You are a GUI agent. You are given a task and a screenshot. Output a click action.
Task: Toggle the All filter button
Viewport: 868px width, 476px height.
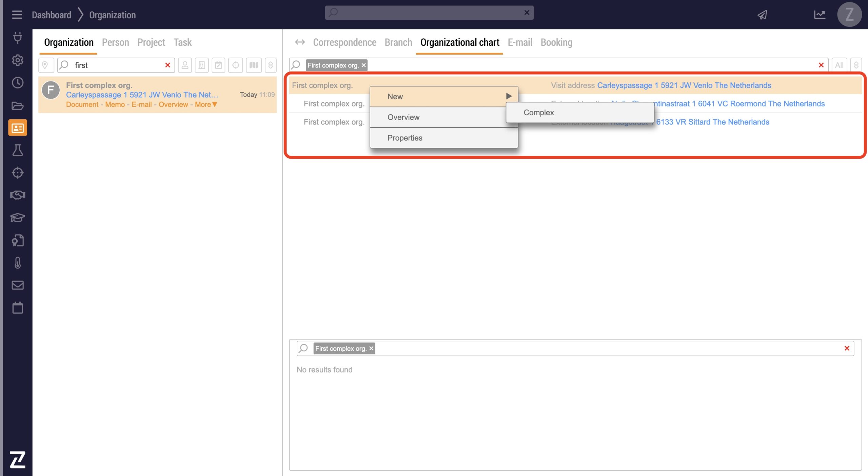click(x=839, y=65)
